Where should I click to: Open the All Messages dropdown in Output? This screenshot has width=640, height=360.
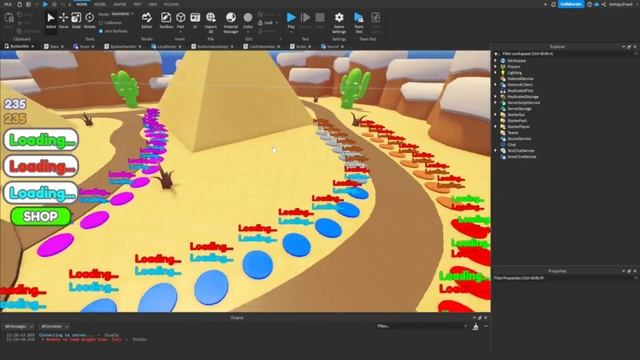coord(18,327)
